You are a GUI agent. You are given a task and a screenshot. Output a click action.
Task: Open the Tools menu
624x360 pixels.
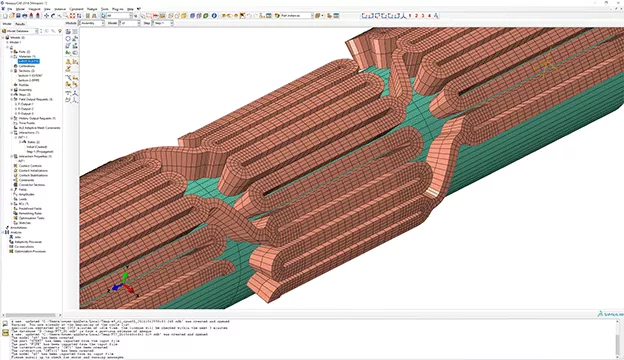[105, 9]
